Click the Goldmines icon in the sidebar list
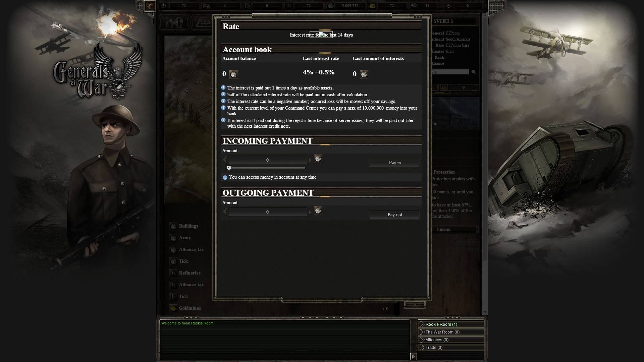 click(173, 308)
